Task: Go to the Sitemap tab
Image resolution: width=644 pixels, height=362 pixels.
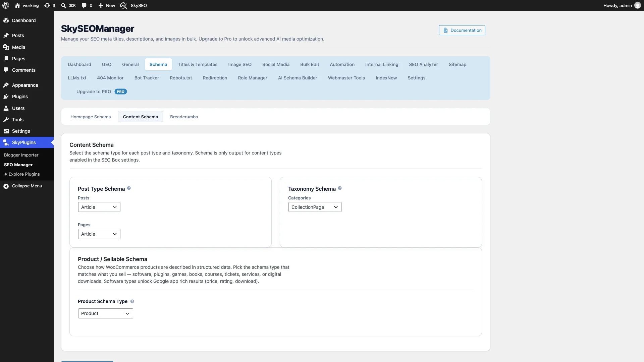Action: pos(458,64)
